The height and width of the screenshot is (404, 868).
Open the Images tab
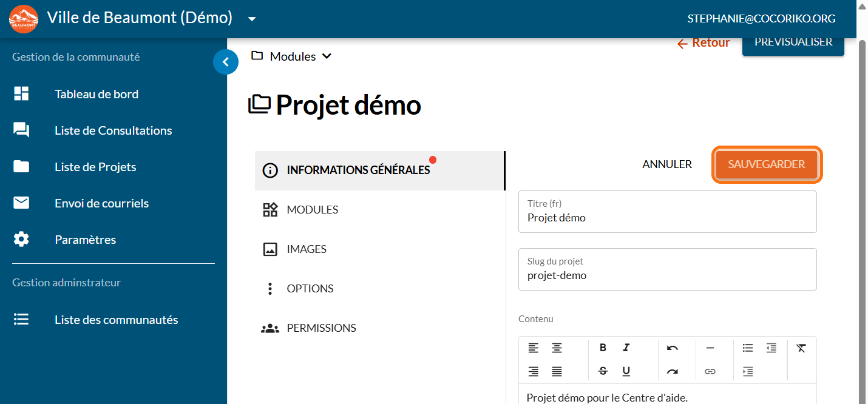coord(307,249)
